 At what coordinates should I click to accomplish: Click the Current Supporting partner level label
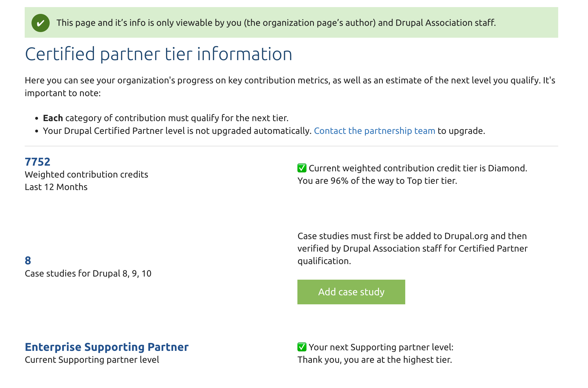click(92, 360)
